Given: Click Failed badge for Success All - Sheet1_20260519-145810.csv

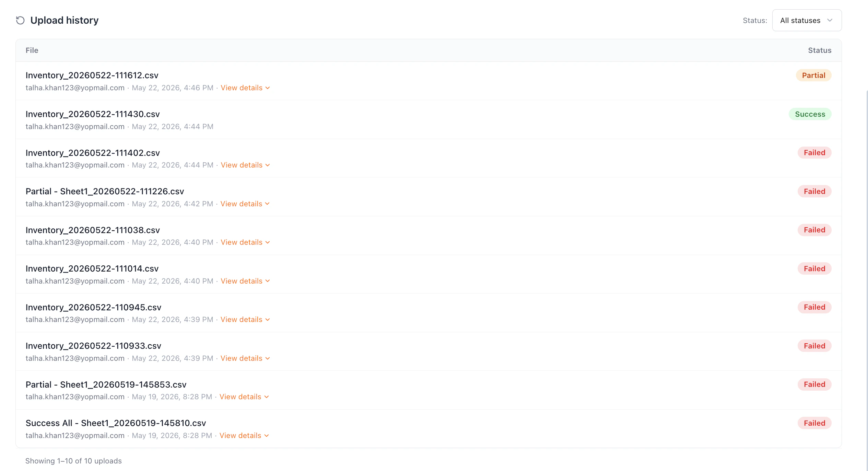Looking at the screenshot, I should click(x=814, y=423).
